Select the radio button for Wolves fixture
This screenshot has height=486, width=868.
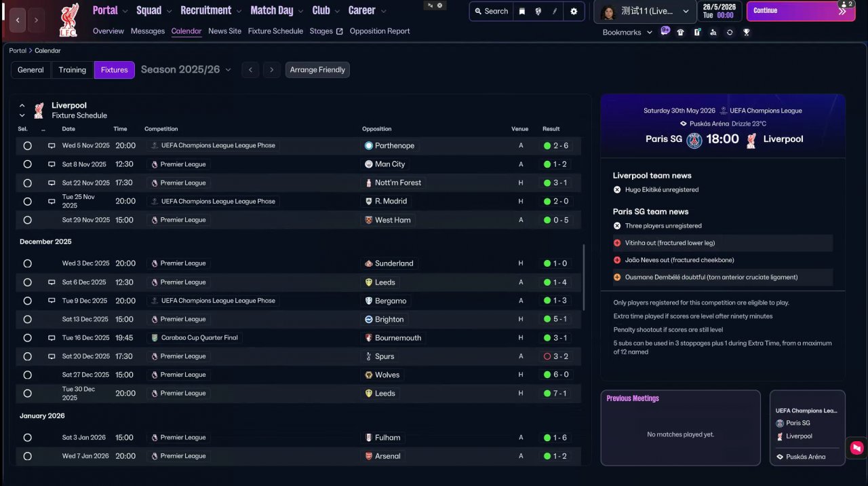[x=27, y=375]
